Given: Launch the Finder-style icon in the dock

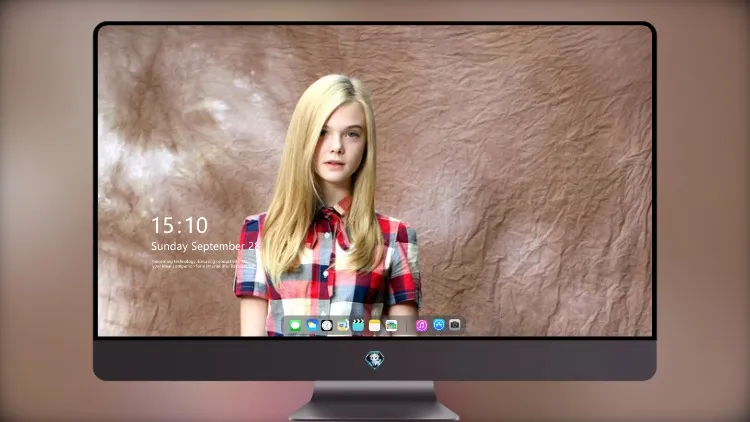Looking at the screenshot, I should pos(342,326).
